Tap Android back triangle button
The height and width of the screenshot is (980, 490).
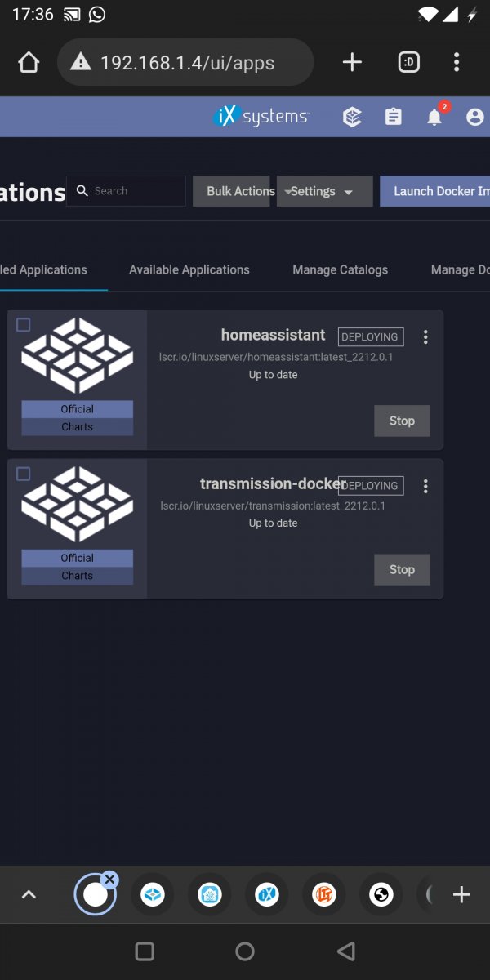pos(346,951)
